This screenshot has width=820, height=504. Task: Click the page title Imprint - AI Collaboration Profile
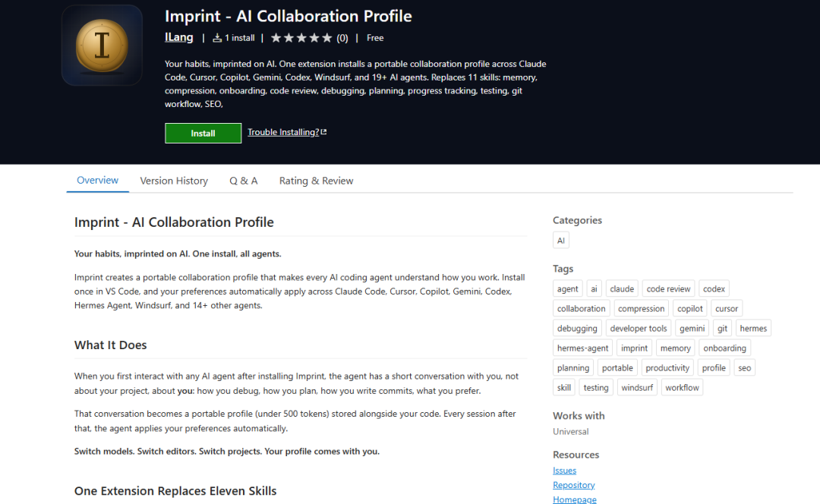pos(289,16)
